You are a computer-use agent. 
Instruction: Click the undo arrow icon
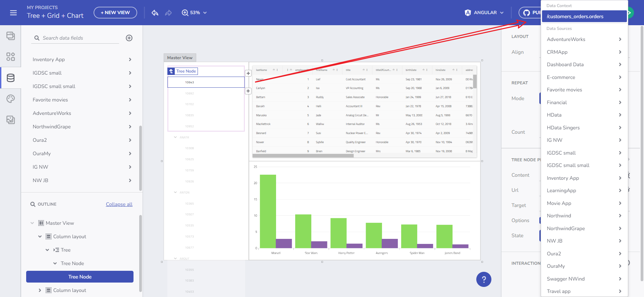[x=155, y=13]
